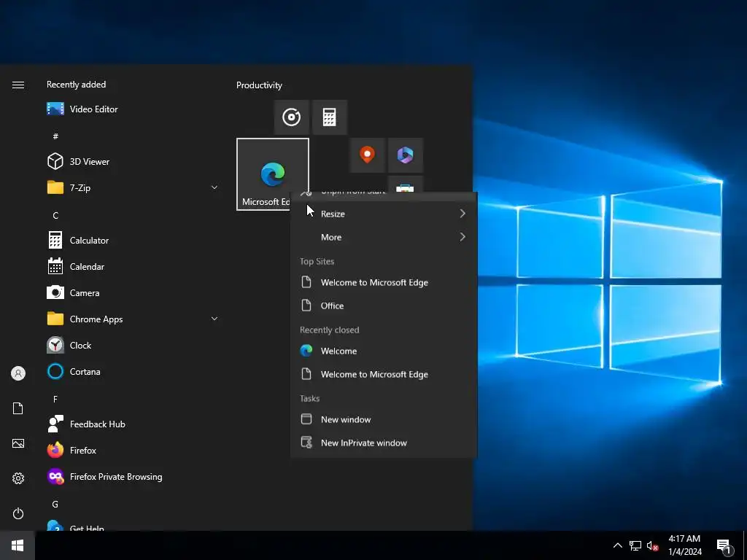Select New InPrivate window
The width and height of the screenshot is (747, 560).
(384, 443)
